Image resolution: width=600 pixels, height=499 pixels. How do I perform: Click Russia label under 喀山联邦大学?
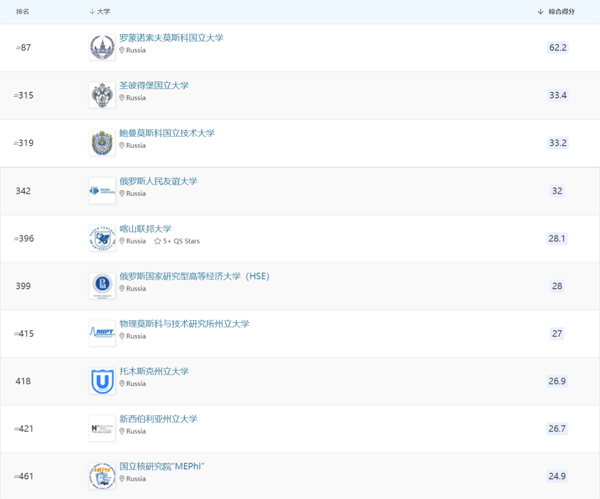coord(136,241)
